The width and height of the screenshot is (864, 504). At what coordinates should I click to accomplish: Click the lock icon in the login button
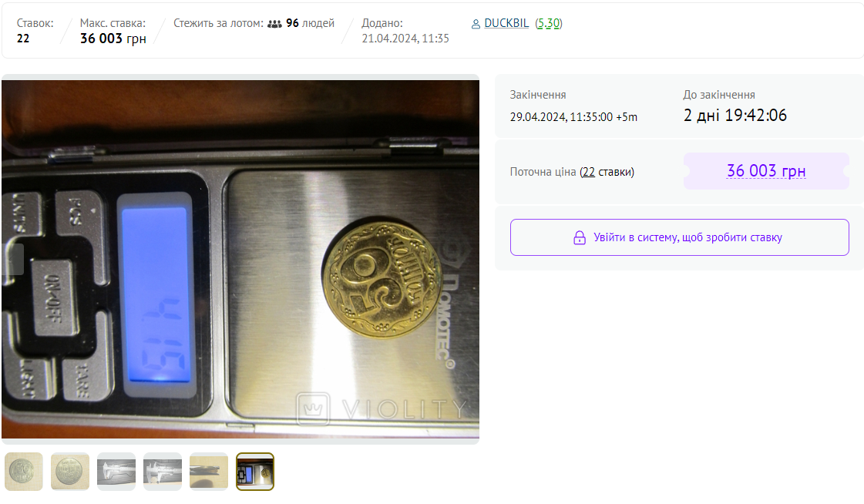579,237
